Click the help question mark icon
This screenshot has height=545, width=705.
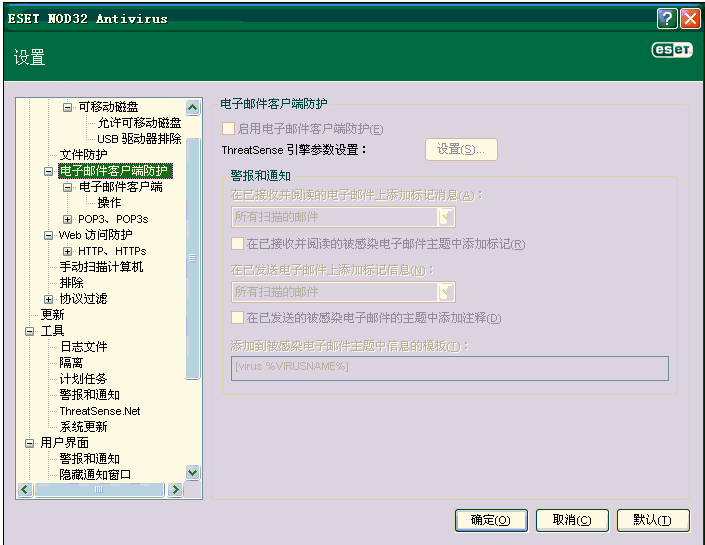667,18
